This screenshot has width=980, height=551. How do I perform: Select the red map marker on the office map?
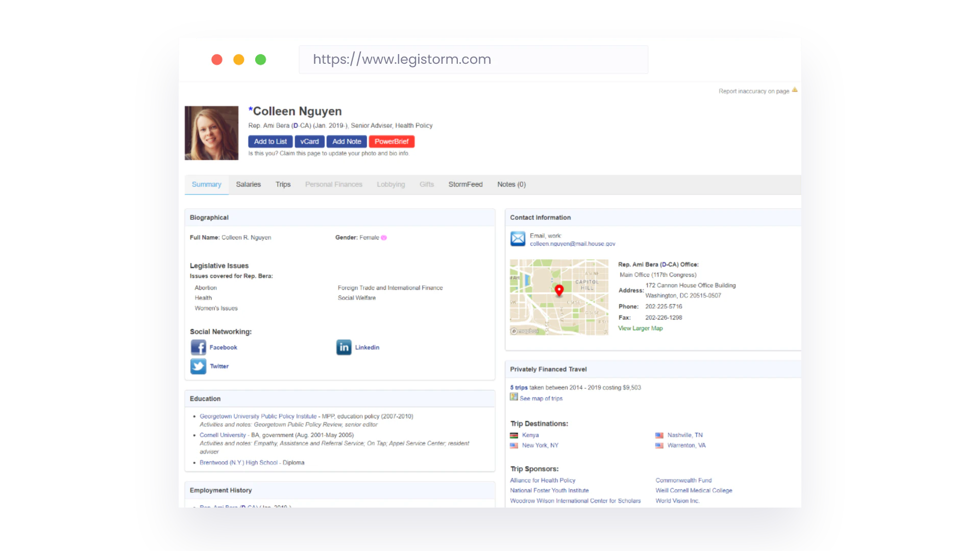point(559,291)
